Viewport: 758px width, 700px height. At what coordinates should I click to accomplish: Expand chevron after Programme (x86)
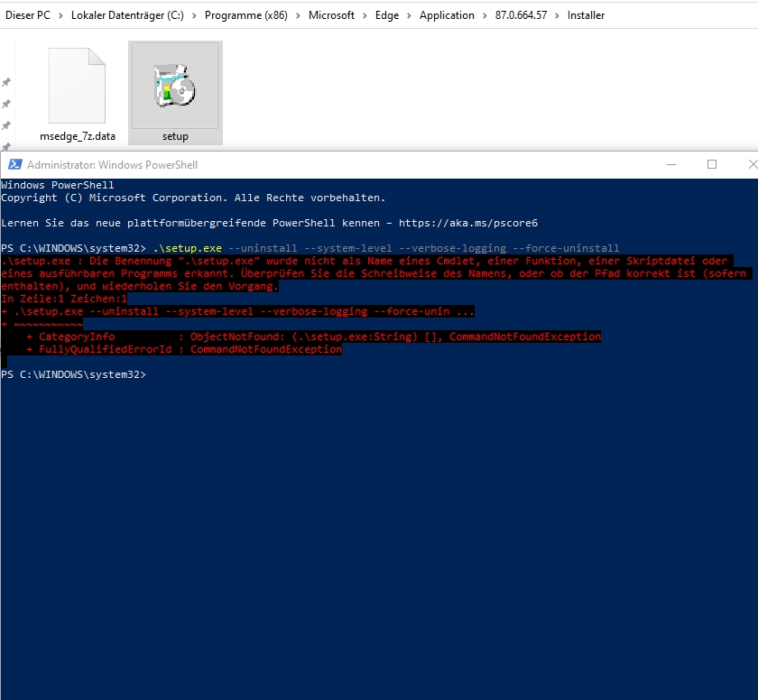[299, 16]
